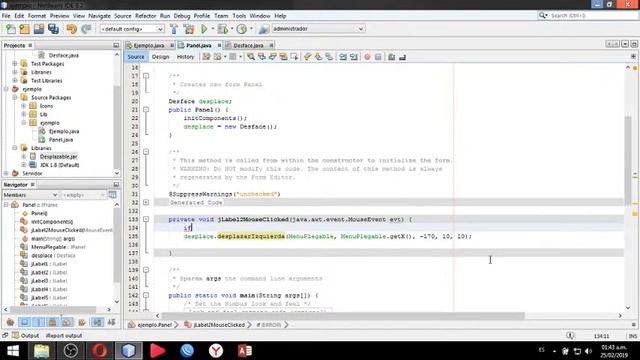Click the Yandex browser taskbar icon
The height and width of the screenshot is (360, 640).
point(216,351)
